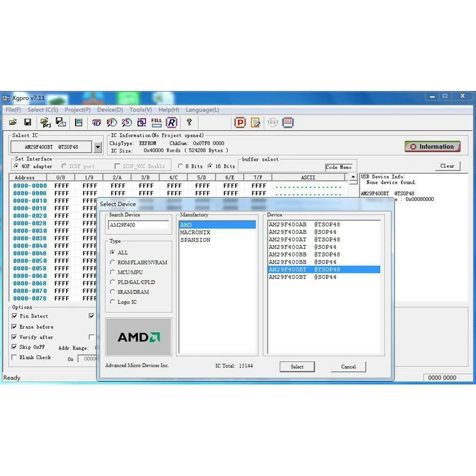
Task: Toggle the Erase before checkbox
Action: 14,327
